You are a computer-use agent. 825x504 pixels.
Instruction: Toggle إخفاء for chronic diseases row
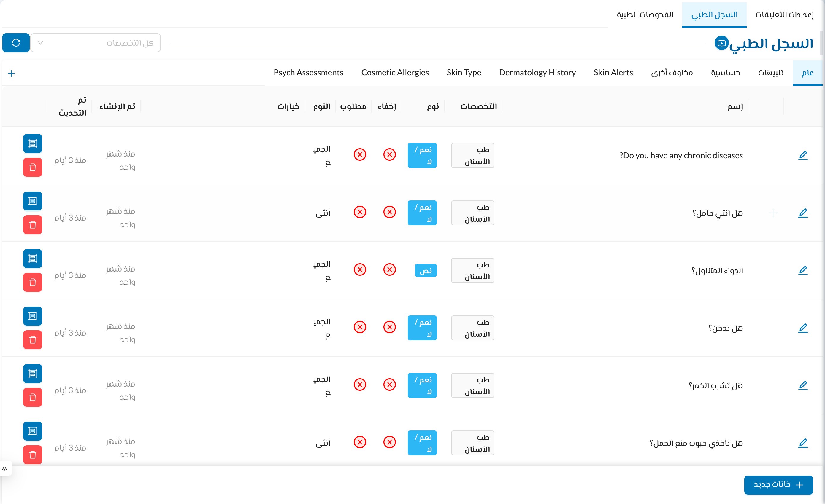(x=389, y=154)
